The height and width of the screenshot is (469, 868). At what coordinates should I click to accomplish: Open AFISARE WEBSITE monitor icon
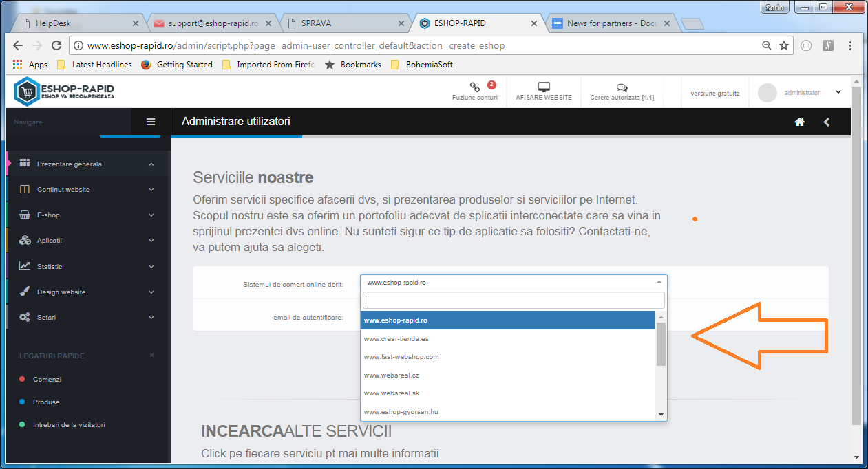click(x=544, y=87)
